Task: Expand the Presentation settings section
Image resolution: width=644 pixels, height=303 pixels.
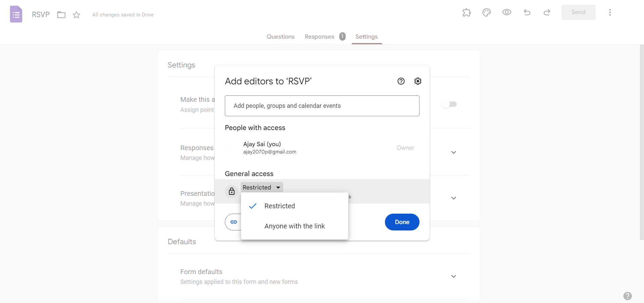Action: click(x=454, y=198)
